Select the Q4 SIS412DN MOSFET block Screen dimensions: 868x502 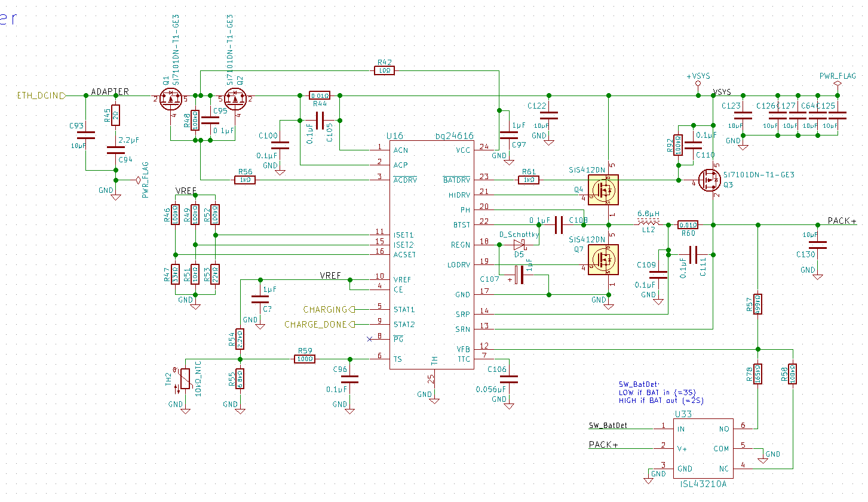(603, 190)
